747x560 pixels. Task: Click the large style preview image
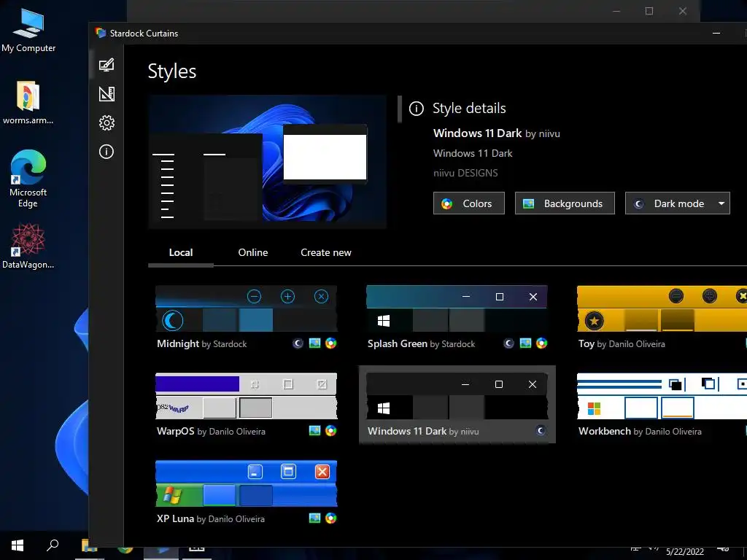pyautogui.click(x=267, y=162)
